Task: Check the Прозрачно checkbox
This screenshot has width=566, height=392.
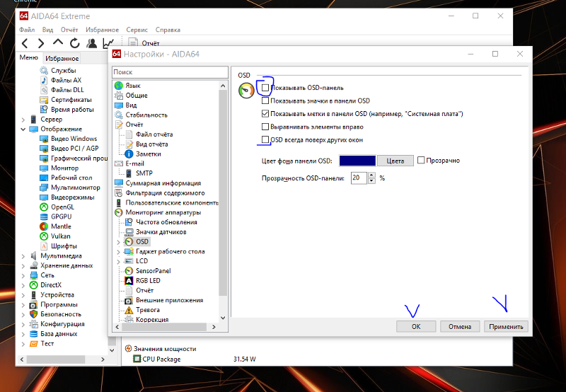Action: (421, 161)
